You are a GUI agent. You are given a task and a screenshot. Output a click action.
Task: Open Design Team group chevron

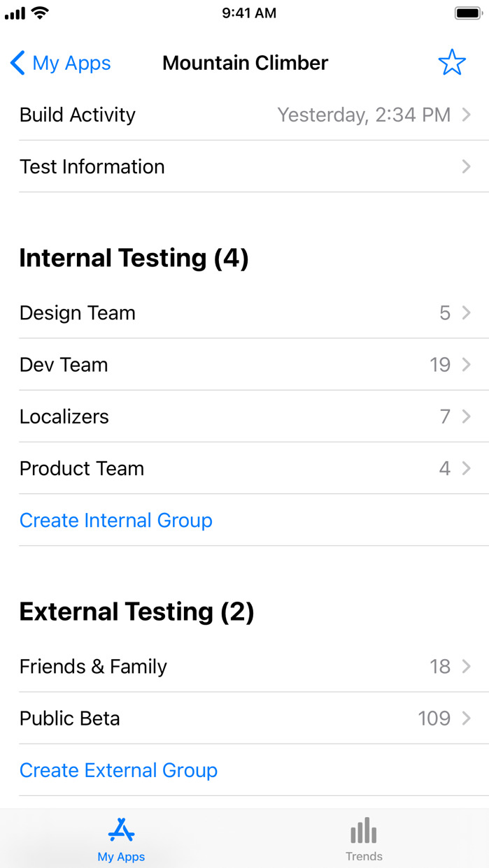point(467,313)
